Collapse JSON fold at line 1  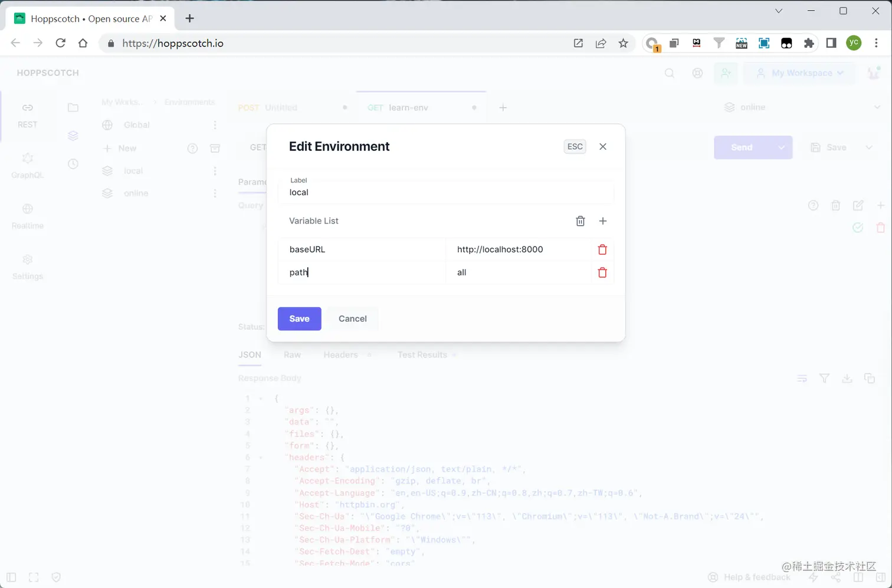(260, 399)
